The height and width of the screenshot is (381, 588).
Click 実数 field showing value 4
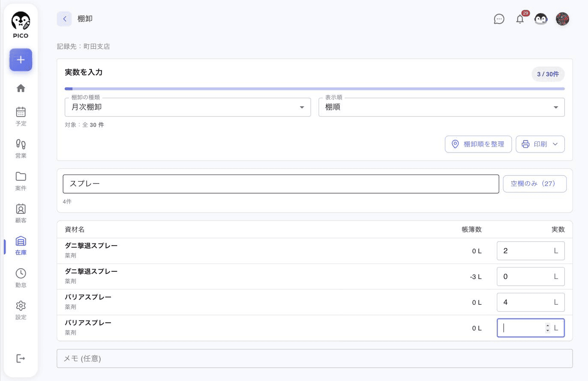(x=531, y=302)
